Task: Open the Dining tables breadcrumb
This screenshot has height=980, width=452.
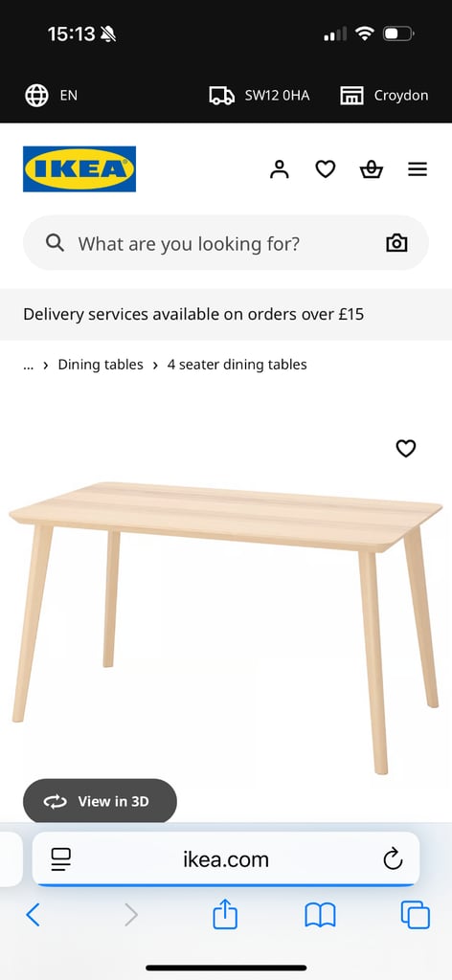Action: [x=101, y=365]
